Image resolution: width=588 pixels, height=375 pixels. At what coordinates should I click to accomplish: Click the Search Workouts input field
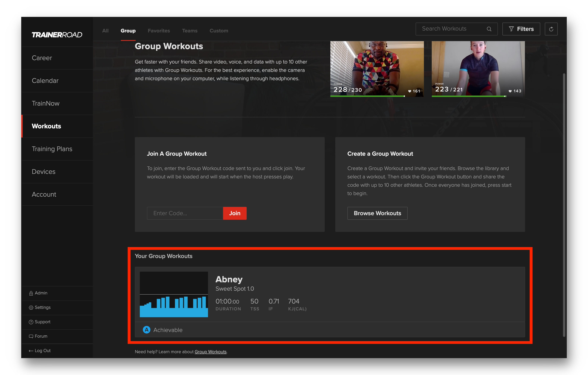(x=456, y=29)
